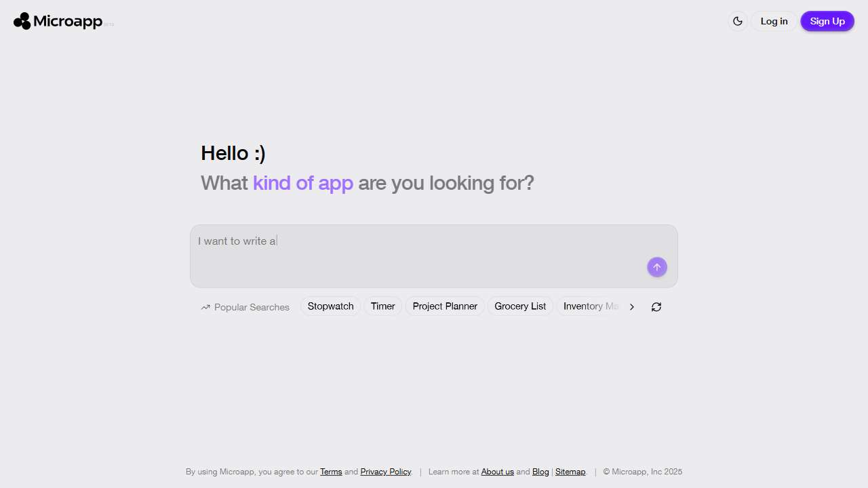Click the highlighted 'kind of app' text

pos(302,182)
